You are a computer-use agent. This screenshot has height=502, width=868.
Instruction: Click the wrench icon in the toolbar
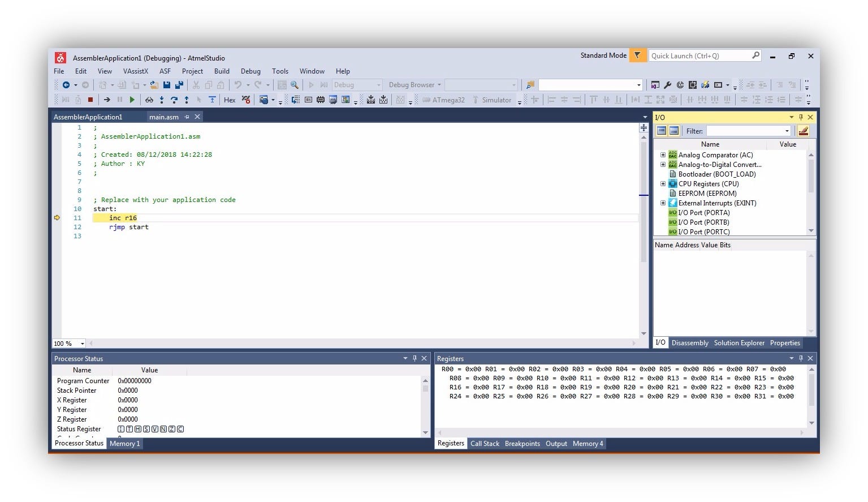point(668,85)
